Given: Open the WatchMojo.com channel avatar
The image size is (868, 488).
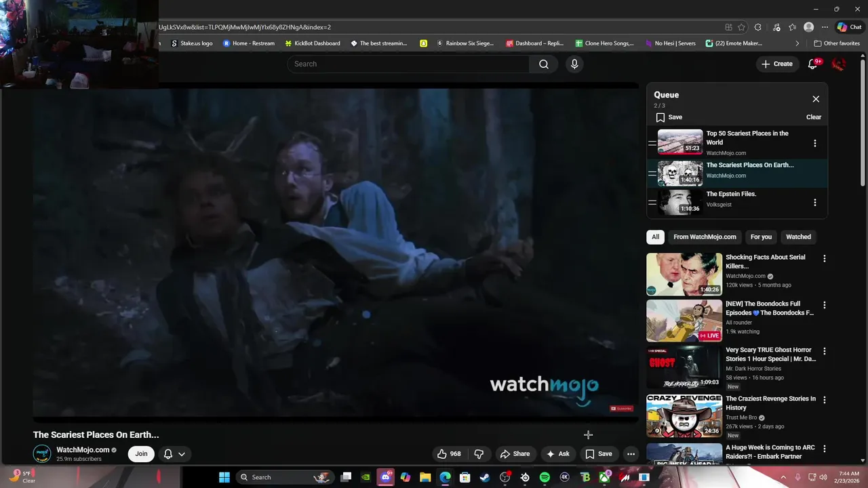Looking at the screenshot, I should click(x=42, y=454).
